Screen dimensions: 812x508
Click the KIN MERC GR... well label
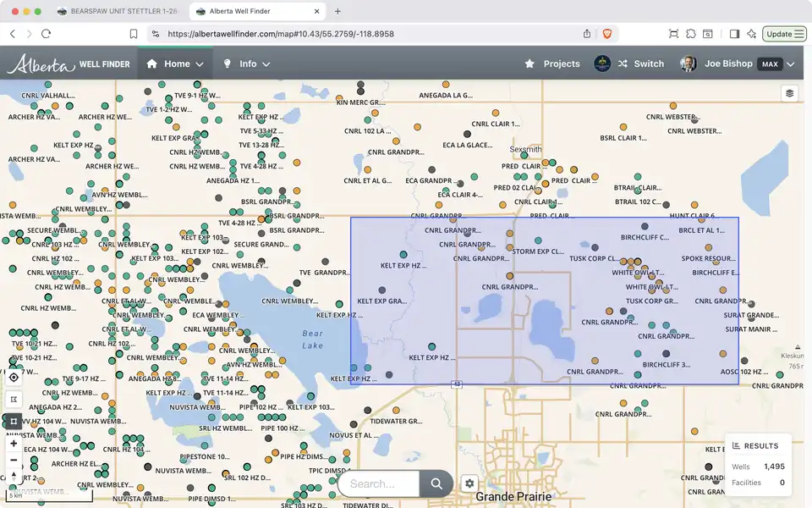click(361, 102)
